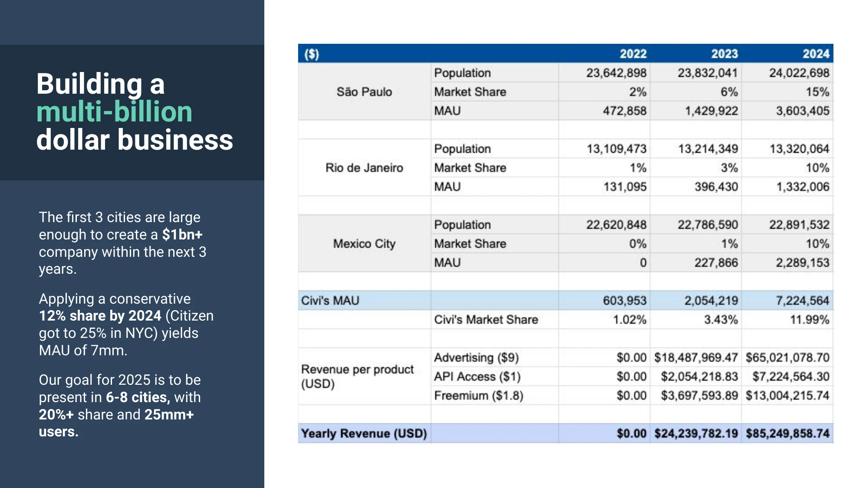Select São Paulo's Market Share label

[x=470, y=92]
